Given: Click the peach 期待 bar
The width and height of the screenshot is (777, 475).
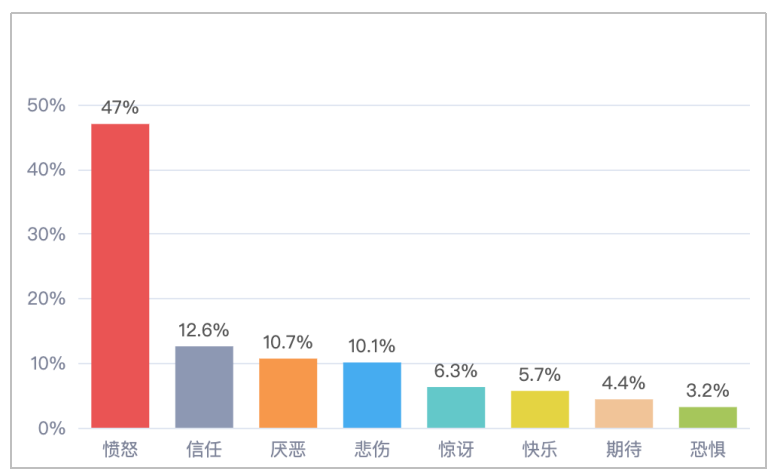Looking at the screenshot, I should coord(624,414).
